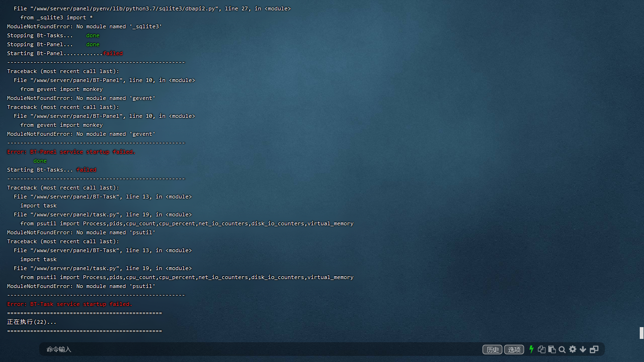Click the green 'done' after Stopping Bt-Panel

coord(93,44)
